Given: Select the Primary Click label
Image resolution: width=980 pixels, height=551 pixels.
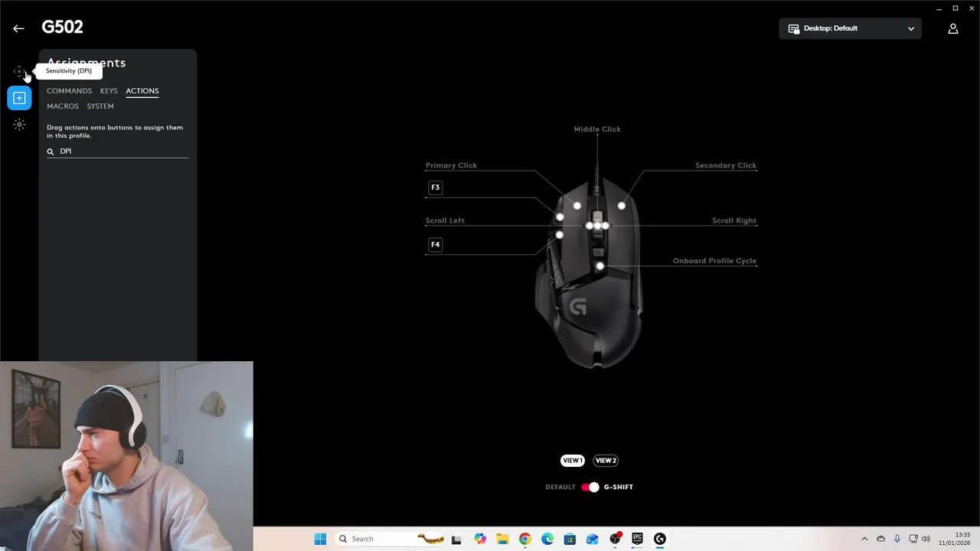Looking at the screenshot, I should coord(451,165).
